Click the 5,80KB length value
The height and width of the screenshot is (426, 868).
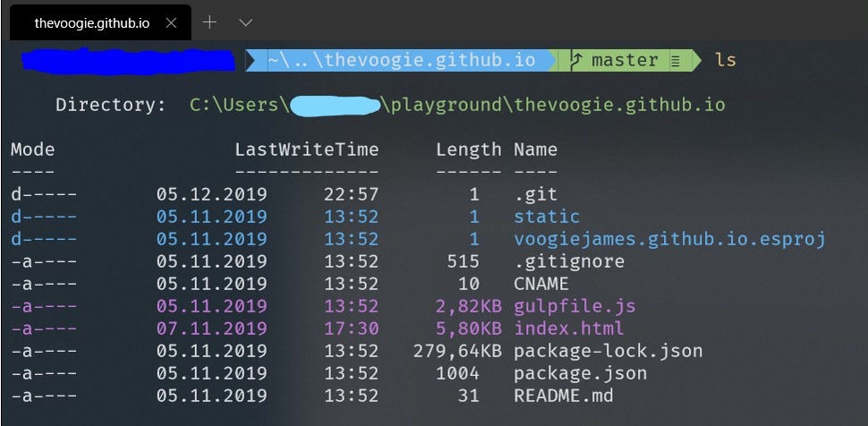[x=468, y=328]
